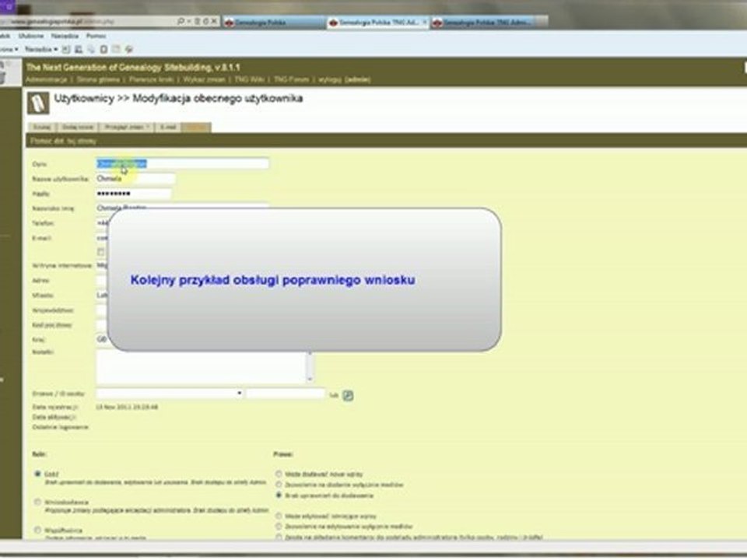Select Brak uprawnień do dodawania radio

279,495
